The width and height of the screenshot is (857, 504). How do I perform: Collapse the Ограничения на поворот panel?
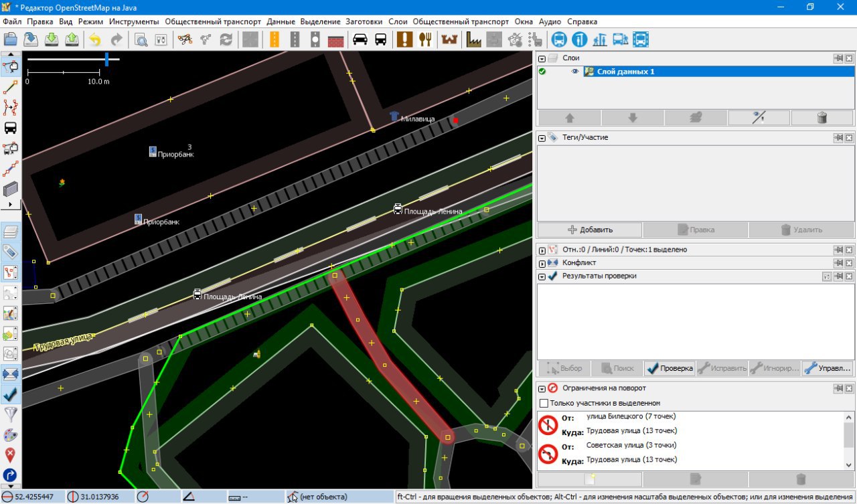[x=542, y=388]
